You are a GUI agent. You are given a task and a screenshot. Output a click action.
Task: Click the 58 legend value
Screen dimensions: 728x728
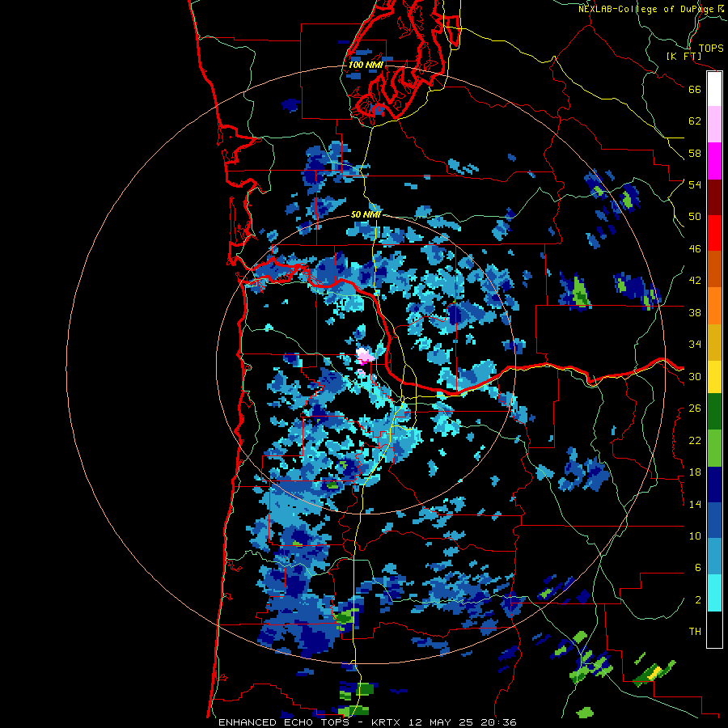coord(695,153)
